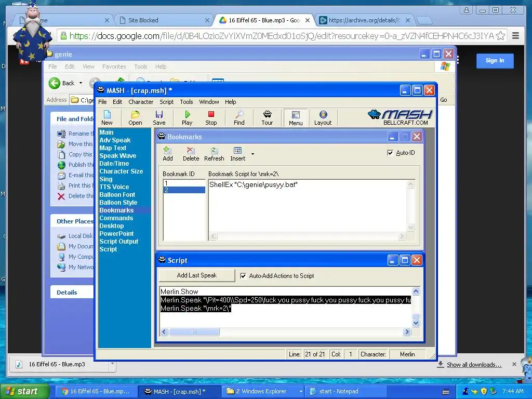Open Balloon Style in the side menu
This screenshot has width=532, height=399.
click(118, 203)
